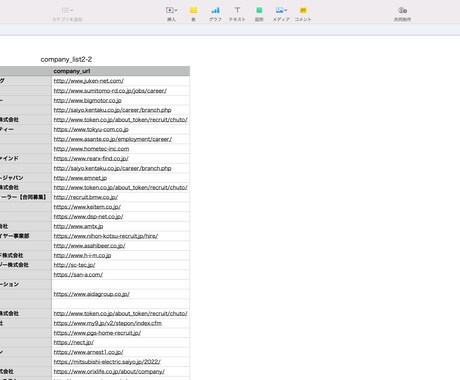460x380 pixels.
Task: Click the nect.jp URL cell
Action: [121, 342]
